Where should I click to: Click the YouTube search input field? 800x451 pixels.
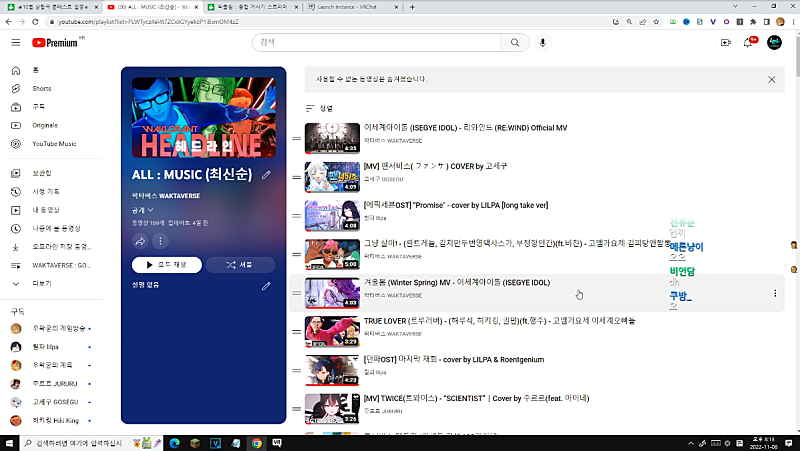coord(377,43)
